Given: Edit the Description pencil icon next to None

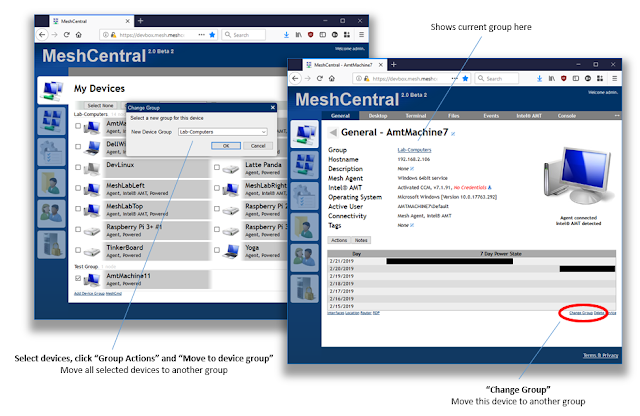Looking at the screenshot, I should (x=412, y=169).
